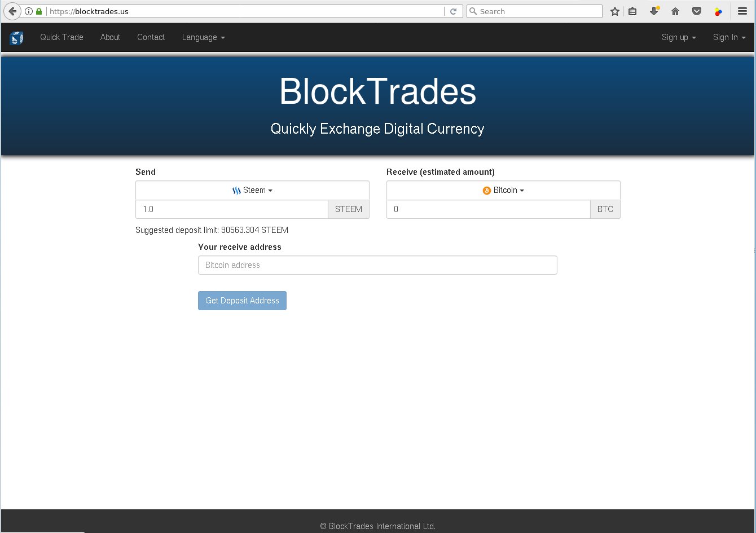Open the Steem send currency selector
This screenshot has width=756, height=533.
252,190
